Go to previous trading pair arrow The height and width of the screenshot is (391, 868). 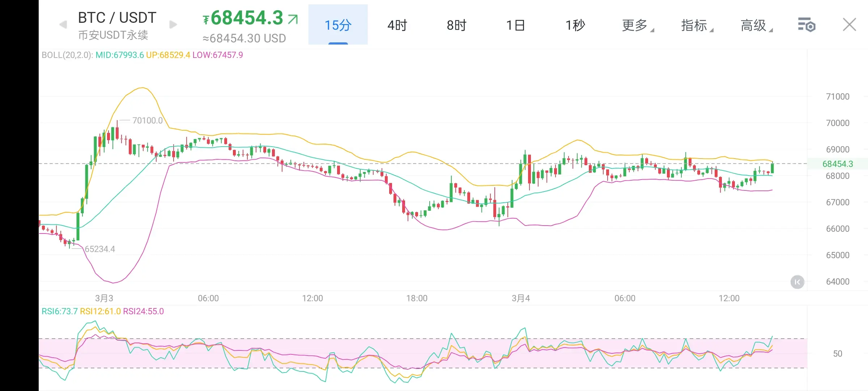pyautogui.click(x=63, y=25)
